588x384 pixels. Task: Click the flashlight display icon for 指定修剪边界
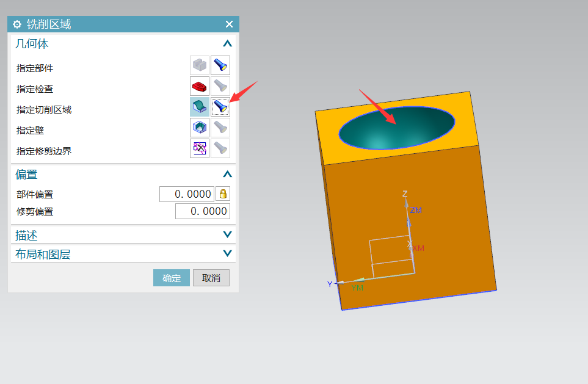[220, 148]
